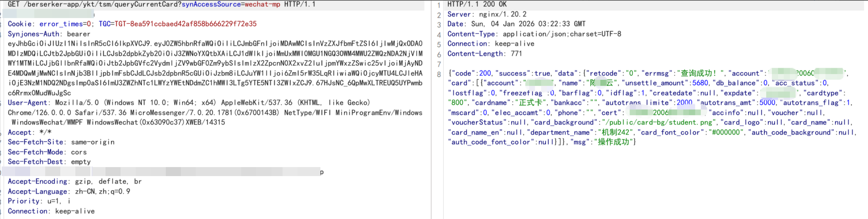This screenshot has width=868, height=219.
Task: Click the Accept-Language header line
Action: click(x=69, y=192)
